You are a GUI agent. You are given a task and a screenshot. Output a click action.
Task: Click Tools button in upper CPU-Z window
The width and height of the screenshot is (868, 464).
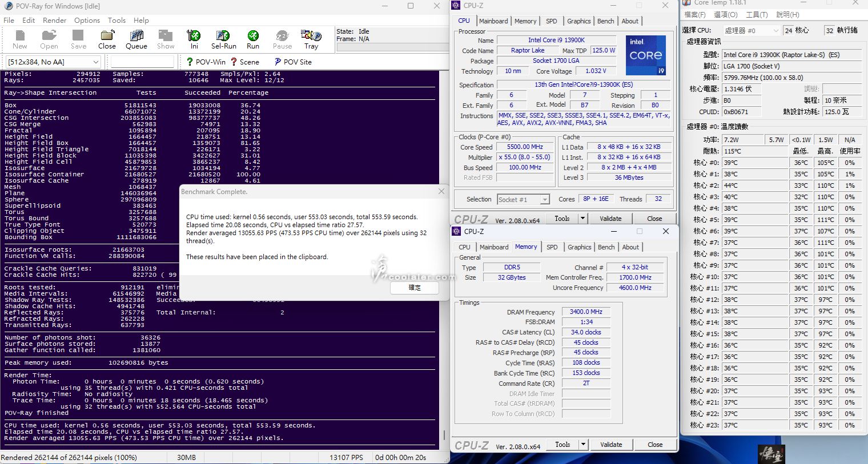point(562,219)
